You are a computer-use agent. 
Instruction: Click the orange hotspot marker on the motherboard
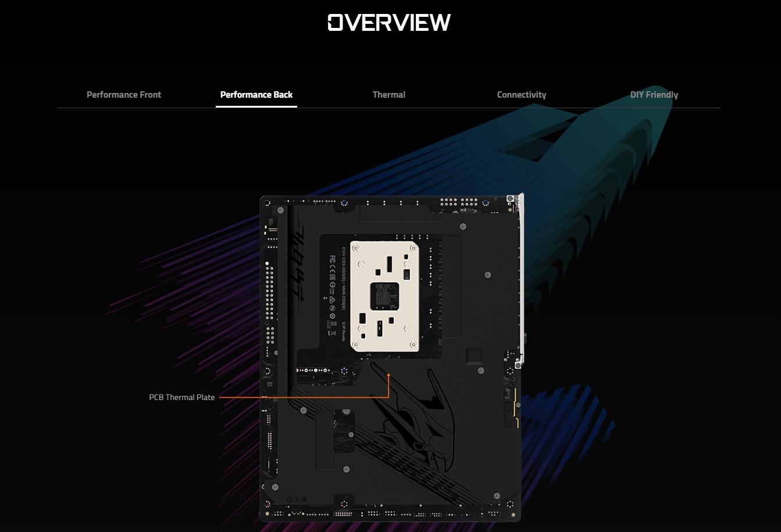(x=388, y=376)
